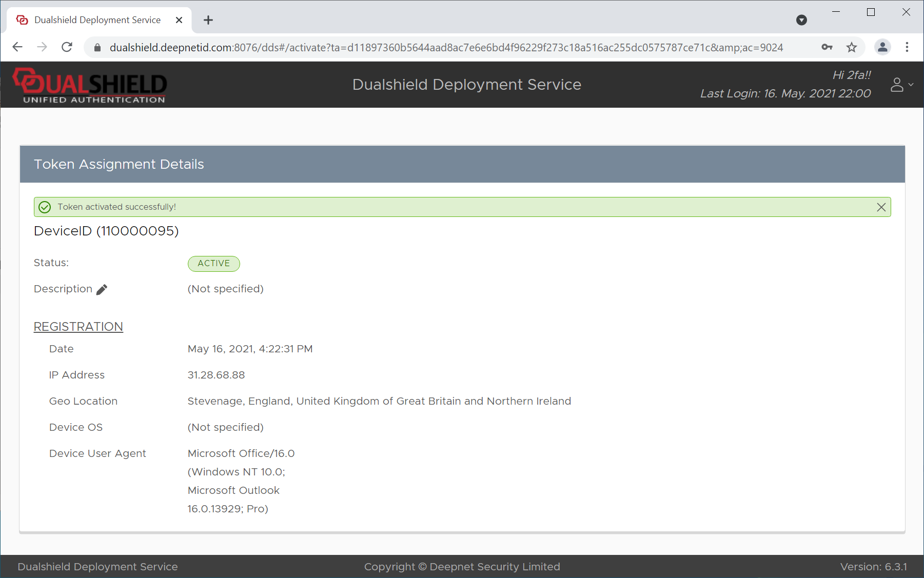Screen dimensions: 924x578
Task: Expand the tab search dropdown arrow
Action: pyautogui.click(x=801, y=21)
